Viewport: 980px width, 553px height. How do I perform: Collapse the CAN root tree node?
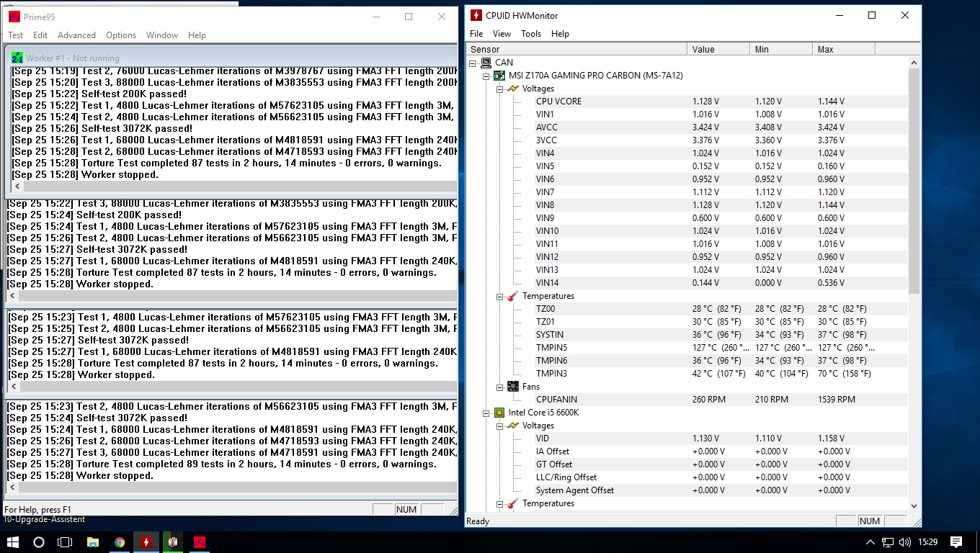473,63
